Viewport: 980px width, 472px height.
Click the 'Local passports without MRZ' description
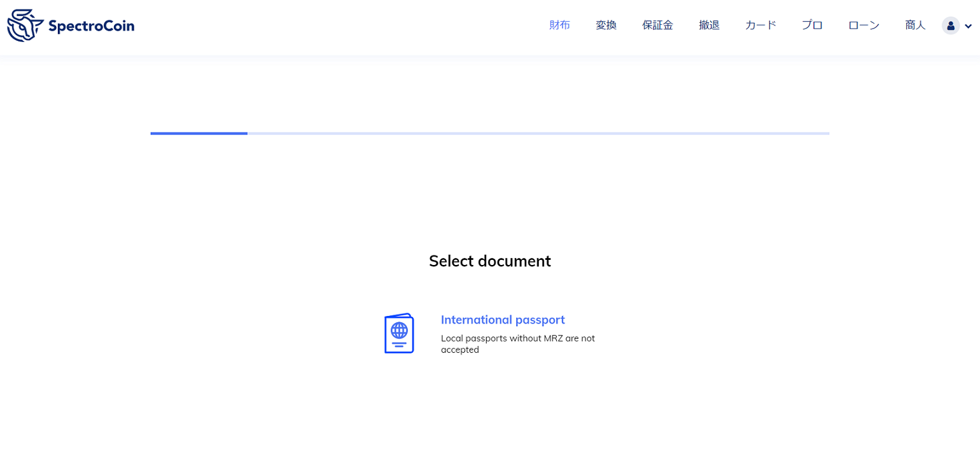(x=517, y=338)
